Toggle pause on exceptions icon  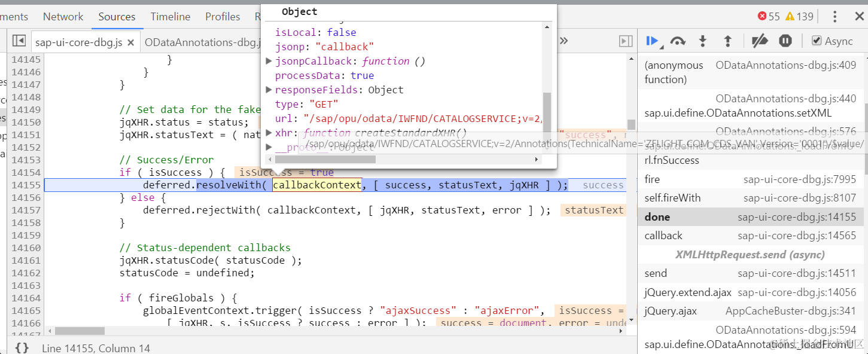[x=785, y=41]
